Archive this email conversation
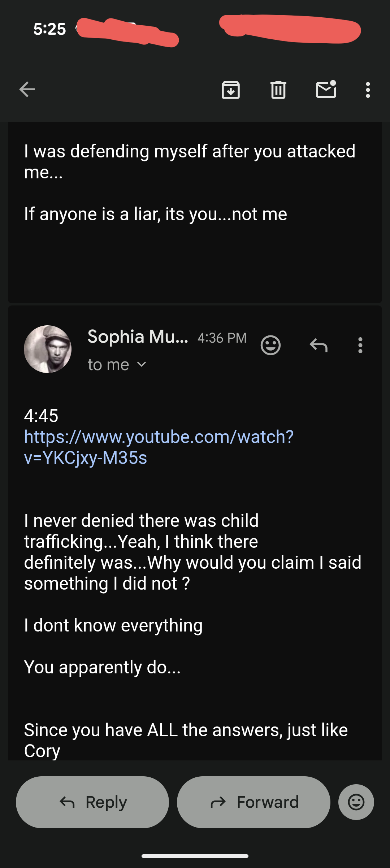Image resolution: width=390 pixels, height=868 pixels. [x=231, y=90]
